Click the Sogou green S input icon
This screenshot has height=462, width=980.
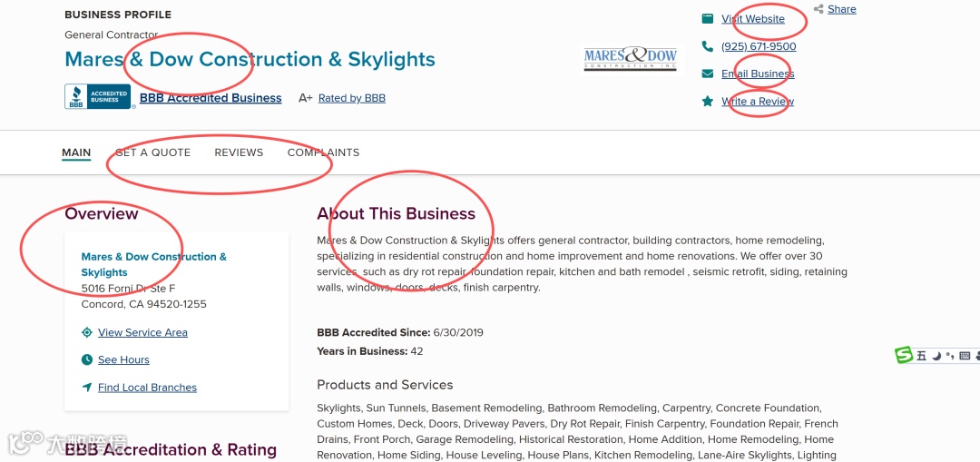tap(904, 355)
